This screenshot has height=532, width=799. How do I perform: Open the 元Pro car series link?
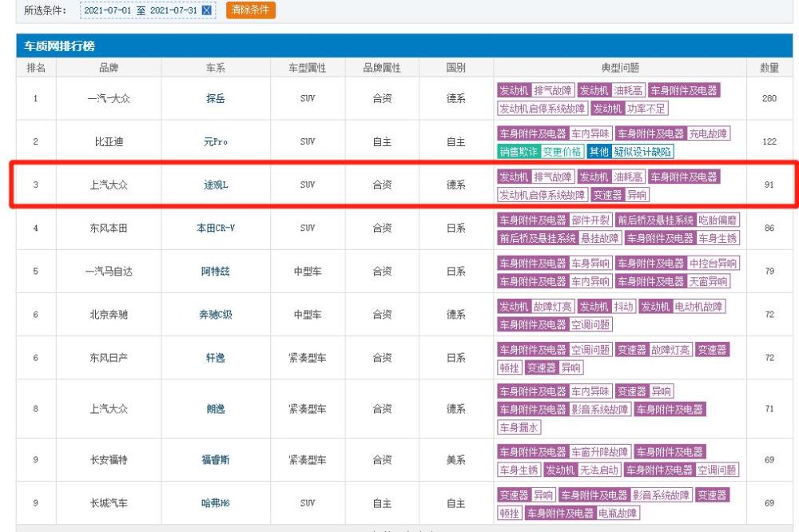coord(216,141)
